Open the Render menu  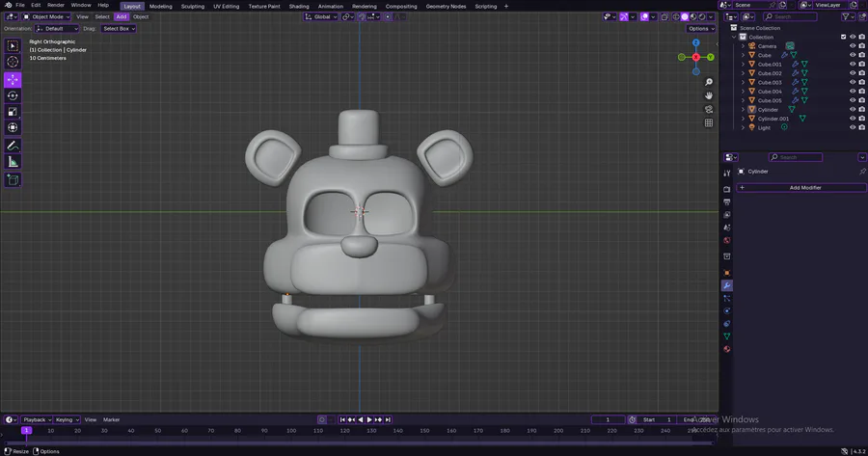tap(55, 5)
